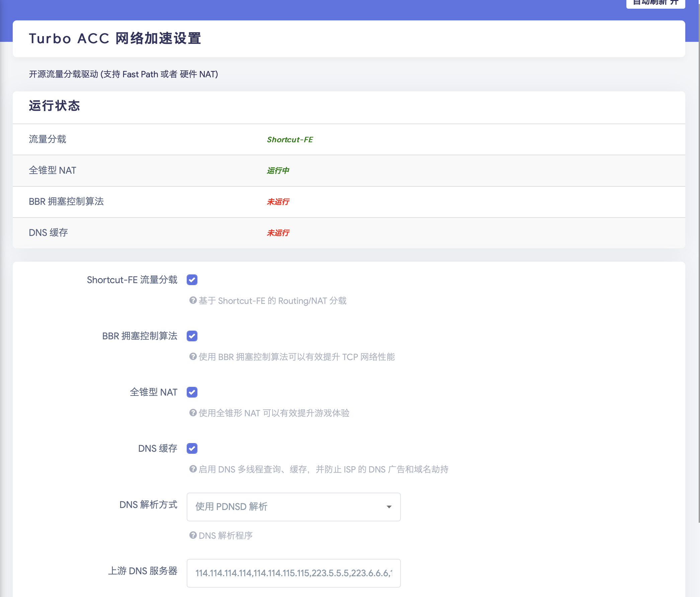The width and height of the screenshot is (700, 597).
Task: Uncheck the BBR 拥塞控制算法 checkbox
Action: 192,336
